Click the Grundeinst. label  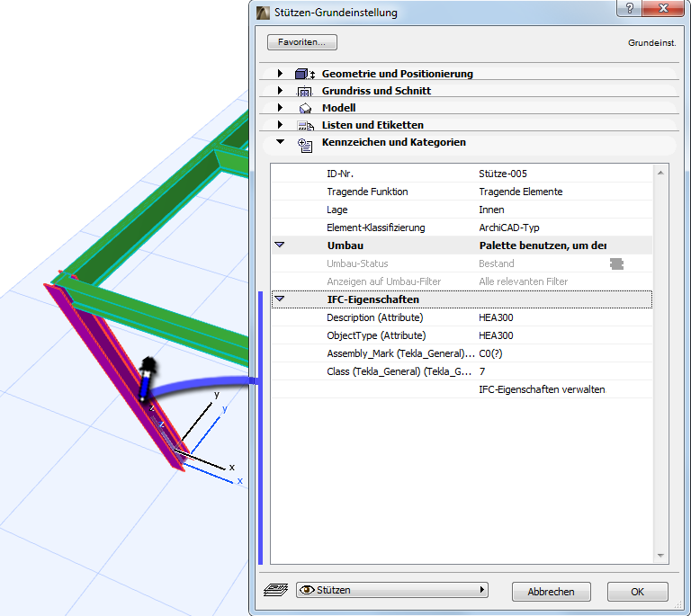click(x=651, y=42)
